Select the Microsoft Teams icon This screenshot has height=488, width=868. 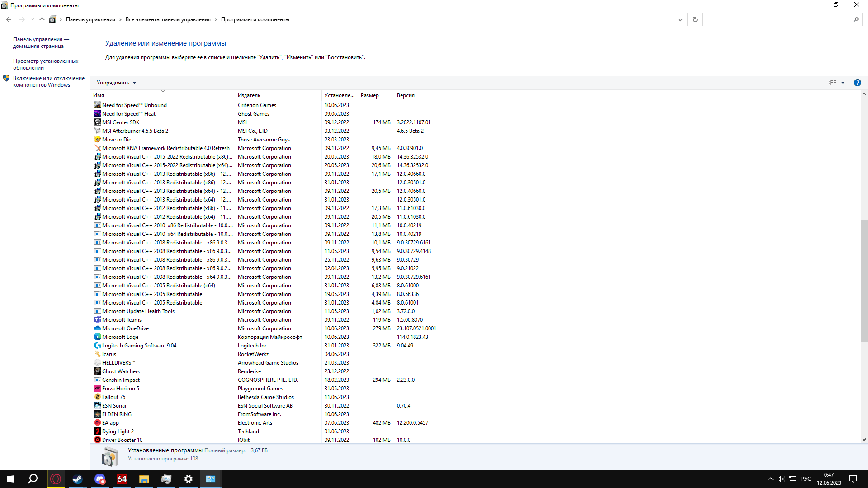tap(97, 319)
